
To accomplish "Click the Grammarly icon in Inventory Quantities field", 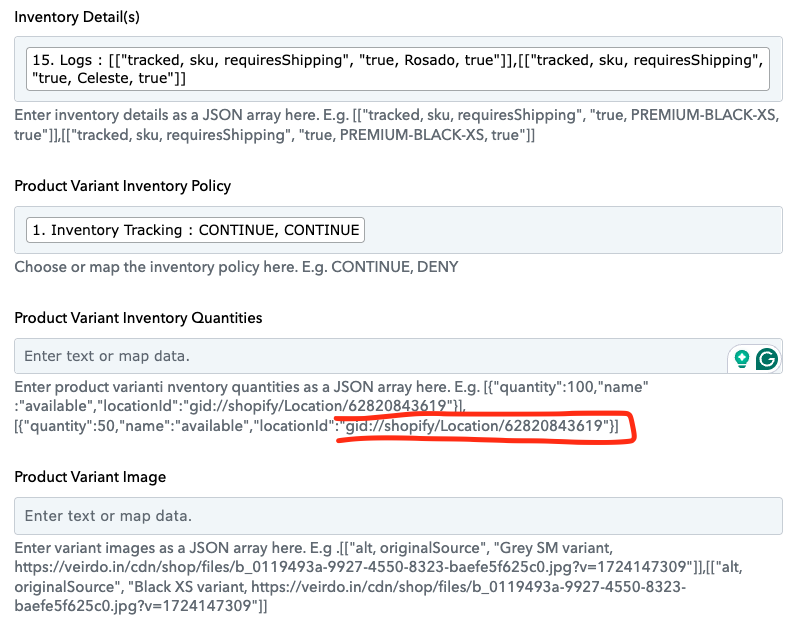I will coord(766,359).
